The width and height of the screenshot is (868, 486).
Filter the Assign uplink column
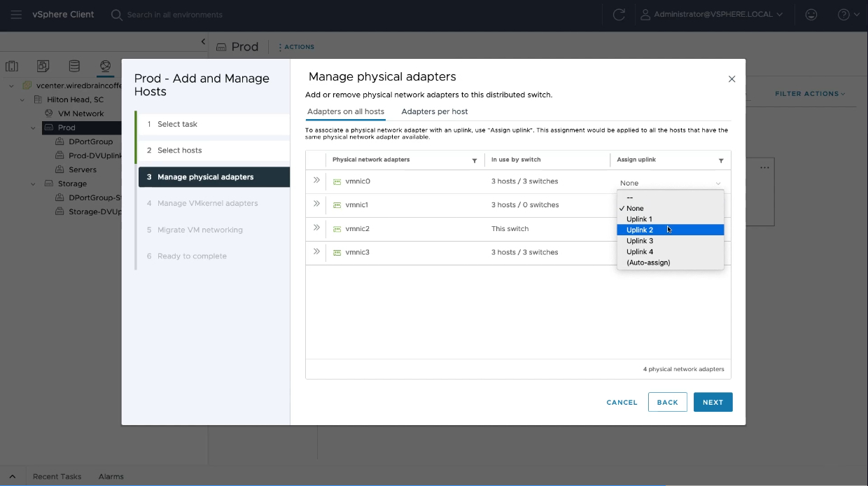point(721,160)
